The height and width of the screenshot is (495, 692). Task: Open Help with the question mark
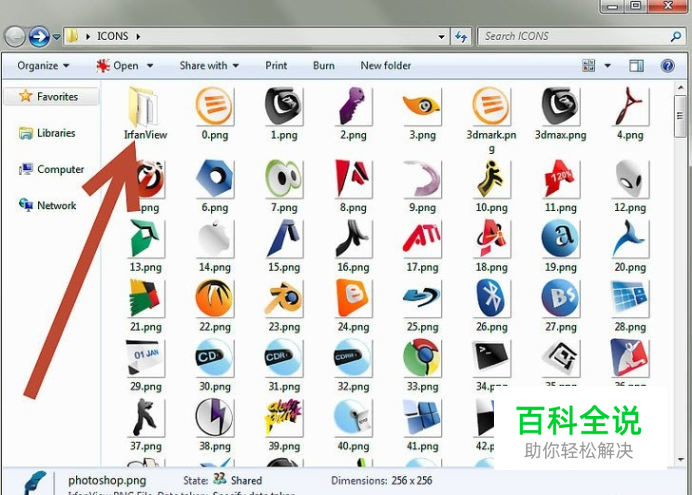668,66
